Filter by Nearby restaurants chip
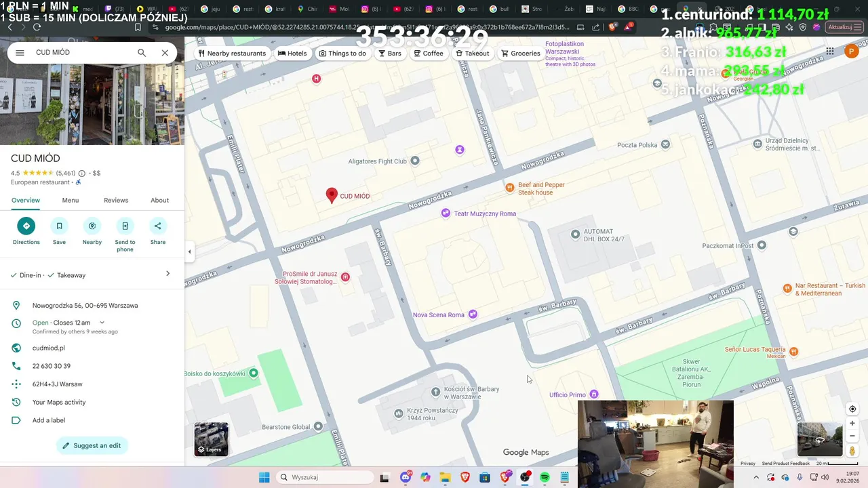Viewport: 868px width, 488px height. pyautogui.click(x=231, y=54)
